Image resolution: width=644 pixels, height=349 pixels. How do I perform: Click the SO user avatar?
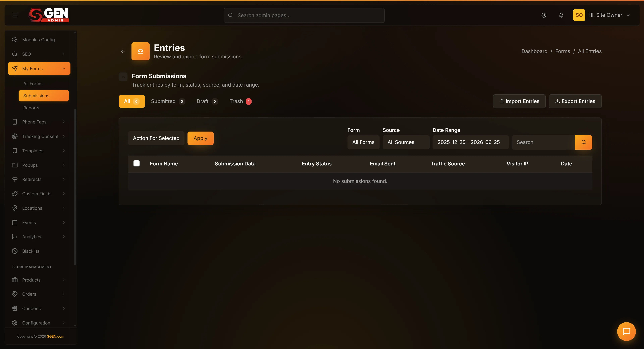click(579, 15)
